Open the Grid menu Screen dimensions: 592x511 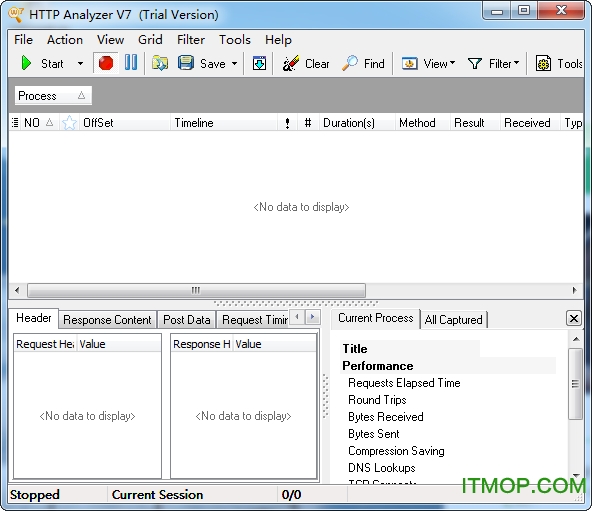click(150, 40)
